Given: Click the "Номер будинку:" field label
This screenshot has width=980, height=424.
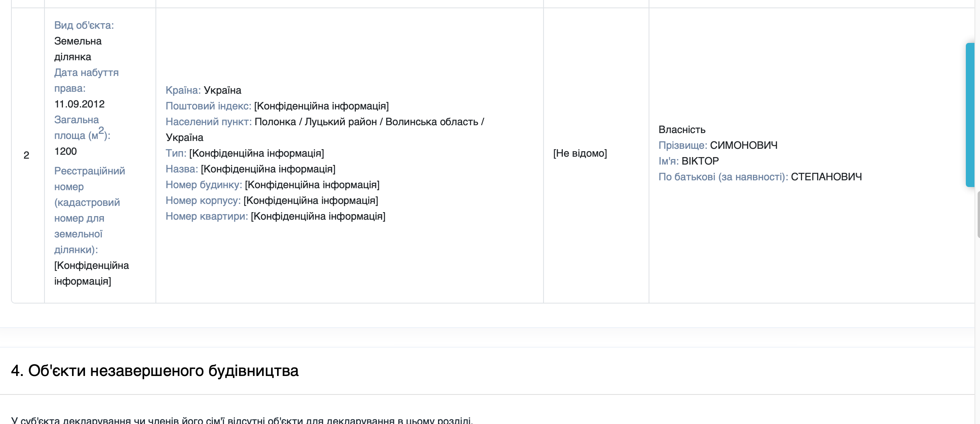Looking at the screenshot, I should pyautogui.click(x=204, y=185).
